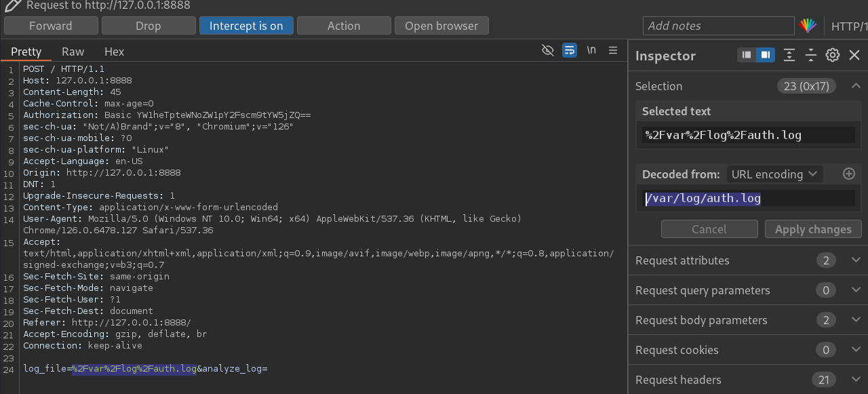Image resolution: width=868 pixels, height=394 pixels.
Task: Click the Selection count badge 23 (0x17)
Action: (807, 86)
